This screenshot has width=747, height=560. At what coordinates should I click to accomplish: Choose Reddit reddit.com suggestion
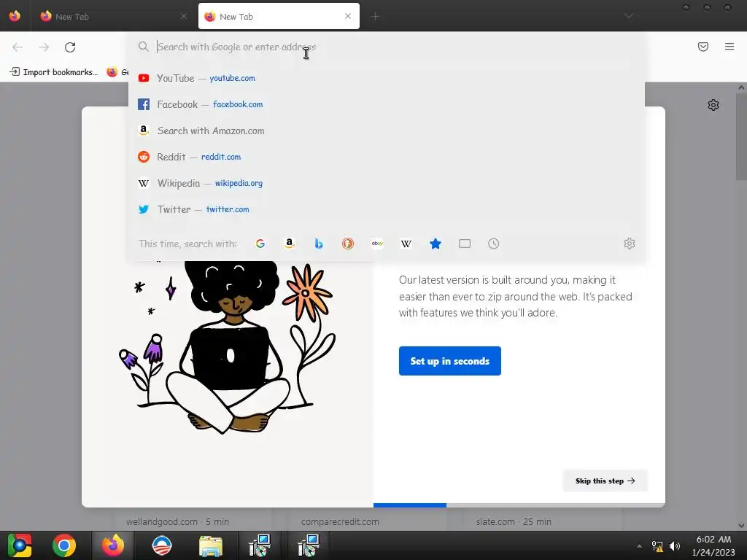pos(387,157)
